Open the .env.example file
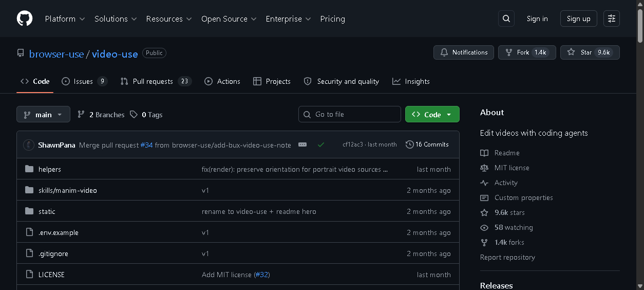The width and height of the screenshot is (644, 290). click(x=59, y=232)
